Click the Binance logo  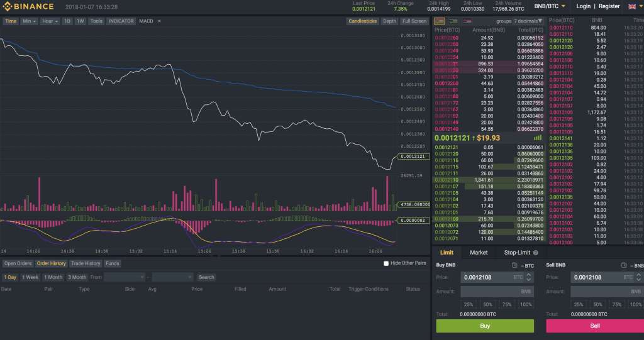28,6
